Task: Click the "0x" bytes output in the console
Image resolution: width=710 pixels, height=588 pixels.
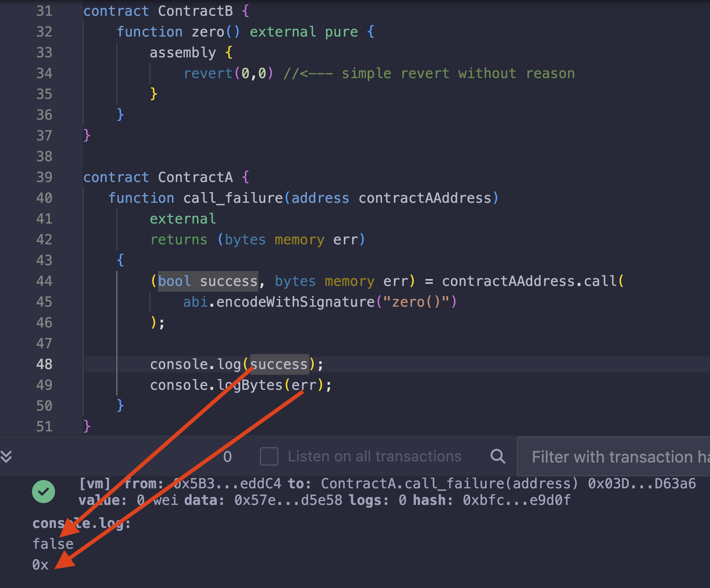Action: pyautogui.click(x=40, y=565)
